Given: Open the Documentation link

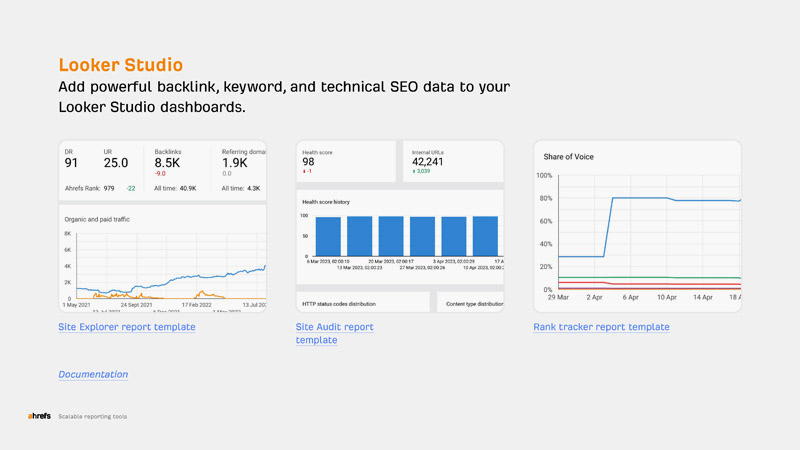Looking at the screenshot, I should coord(93,374).
